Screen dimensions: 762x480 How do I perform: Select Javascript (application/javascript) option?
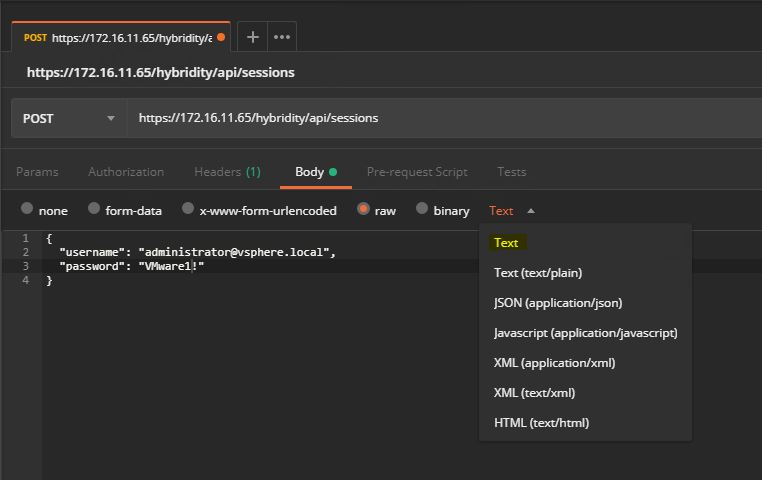(585, 333)
